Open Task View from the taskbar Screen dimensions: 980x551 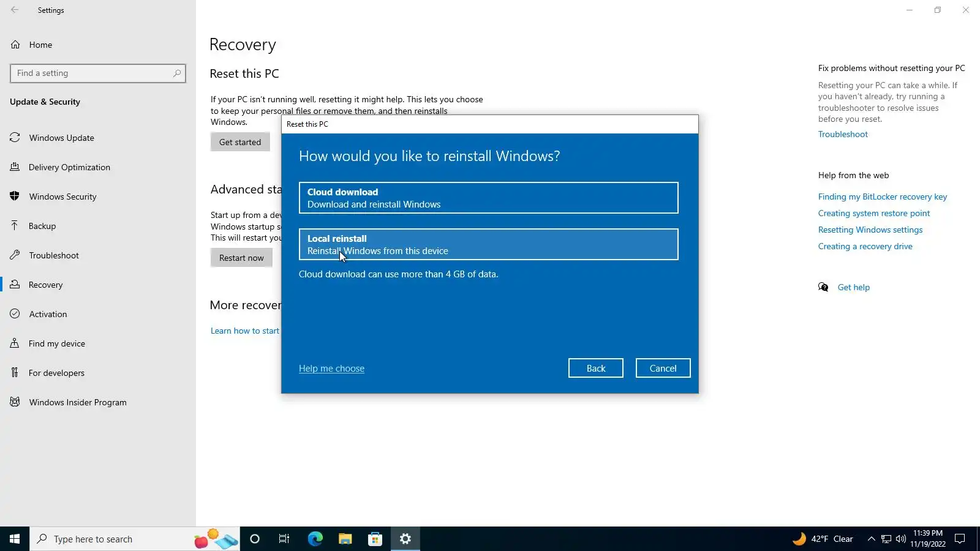[284, 539]
